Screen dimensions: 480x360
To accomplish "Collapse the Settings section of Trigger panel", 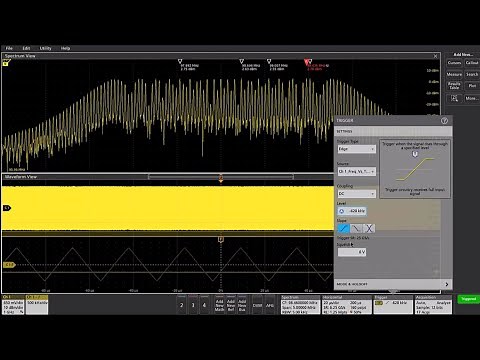I will tap(393, 131).
